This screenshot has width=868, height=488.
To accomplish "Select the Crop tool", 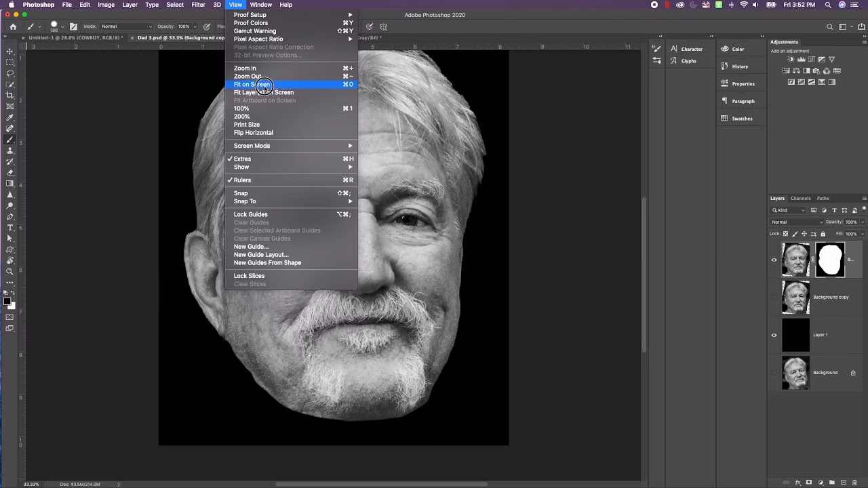I will (9, 96).
